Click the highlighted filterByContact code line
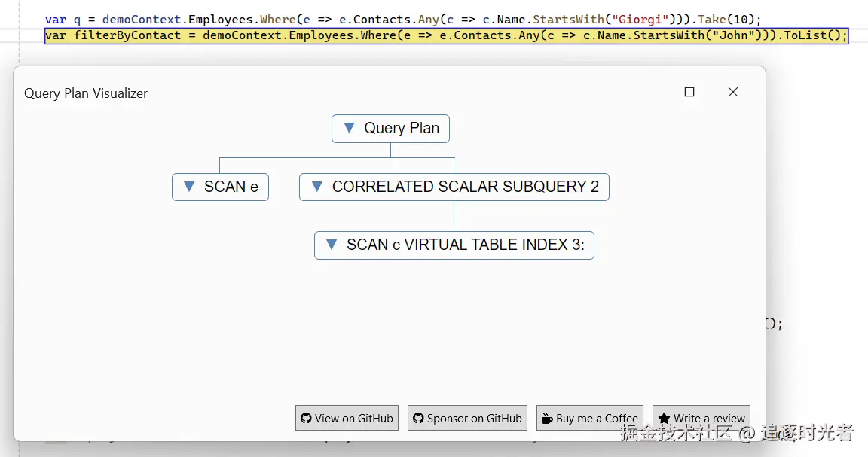The width and height of the screenshot is (868, 457). point(446,35)
